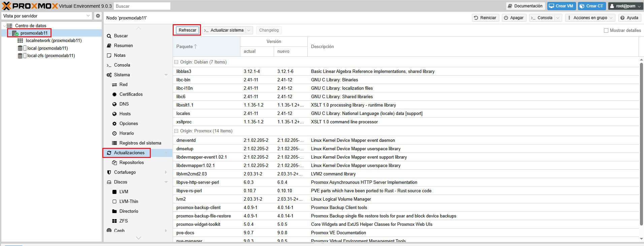Open localnetwork (proxmoxlab11) item

click(54, 41)
